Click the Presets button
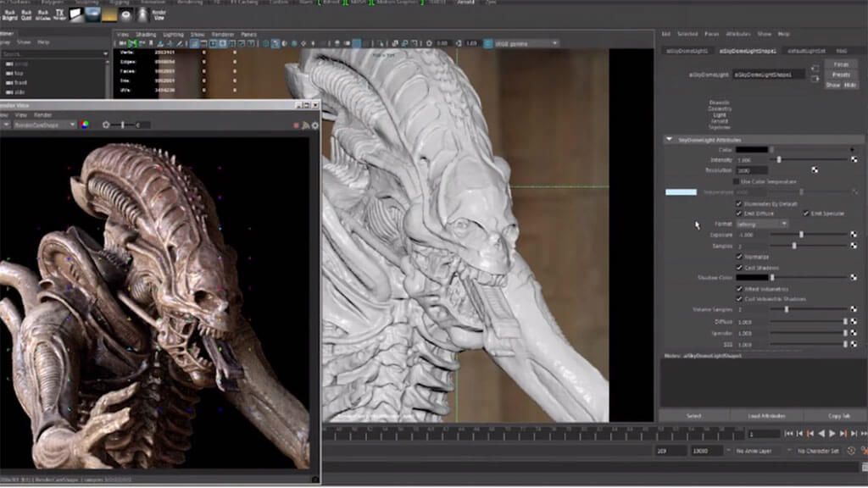This screenshot has height=488, width=868. [841, 75]
